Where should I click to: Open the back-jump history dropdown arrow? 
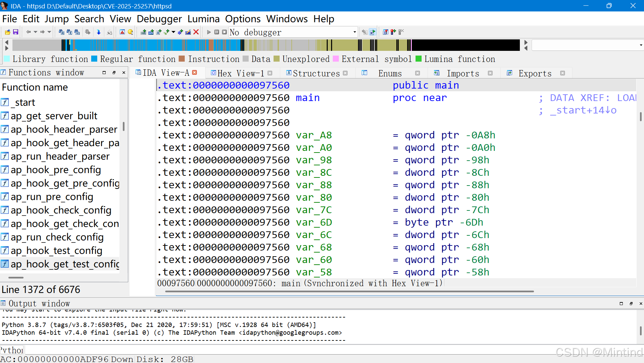(35, 32)
